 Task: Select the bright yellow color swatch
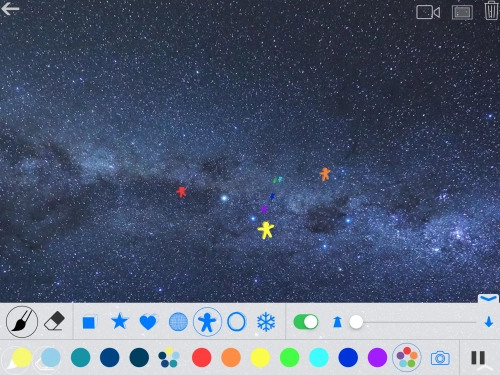260,358
